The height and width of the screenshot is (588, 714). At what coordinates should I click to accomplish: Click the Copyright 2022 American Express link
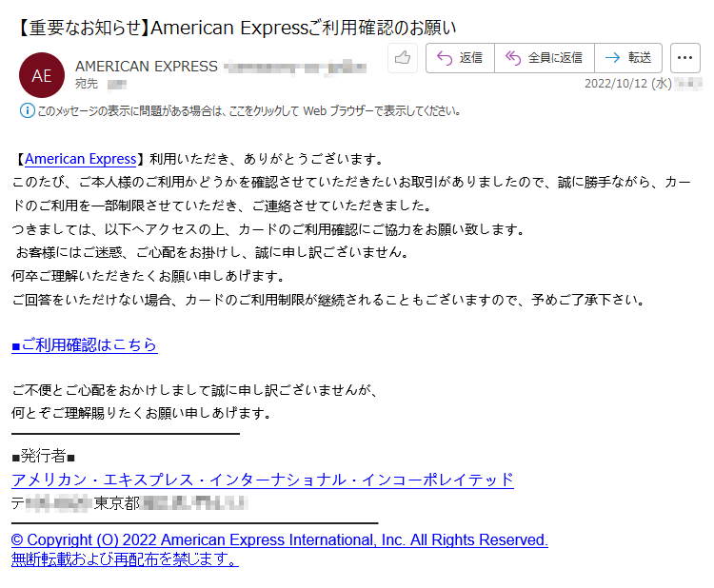pyautogui.click(x=280, y=539)
